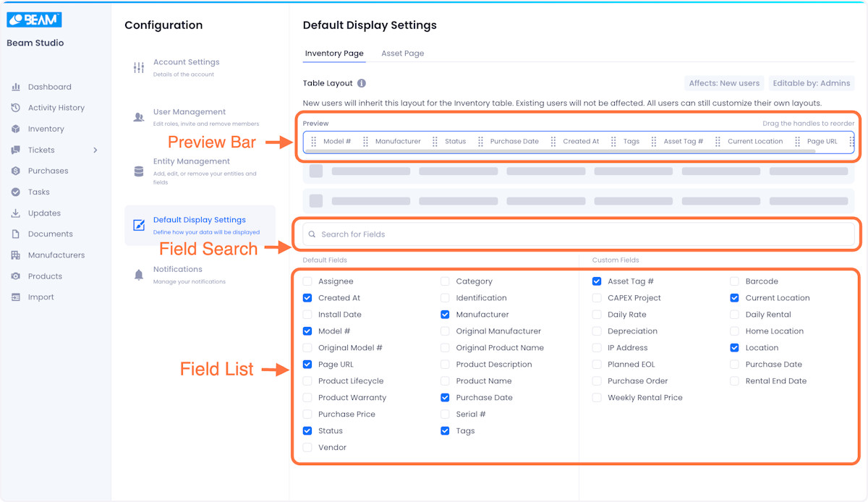The width and height of the screenshot is (868, 502).
Task: Grab the Current Location drag handle
Action: point(718,141)
